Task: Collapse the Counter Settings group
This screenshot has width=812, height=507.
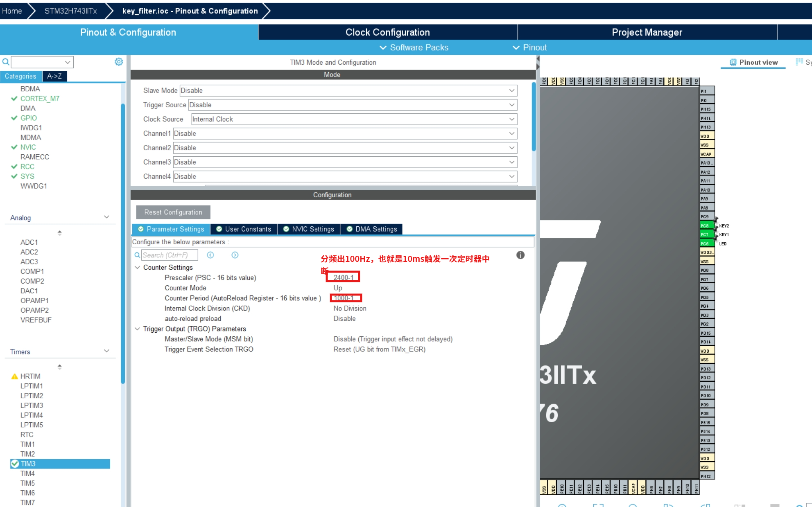Action: [x=138, y=267]
